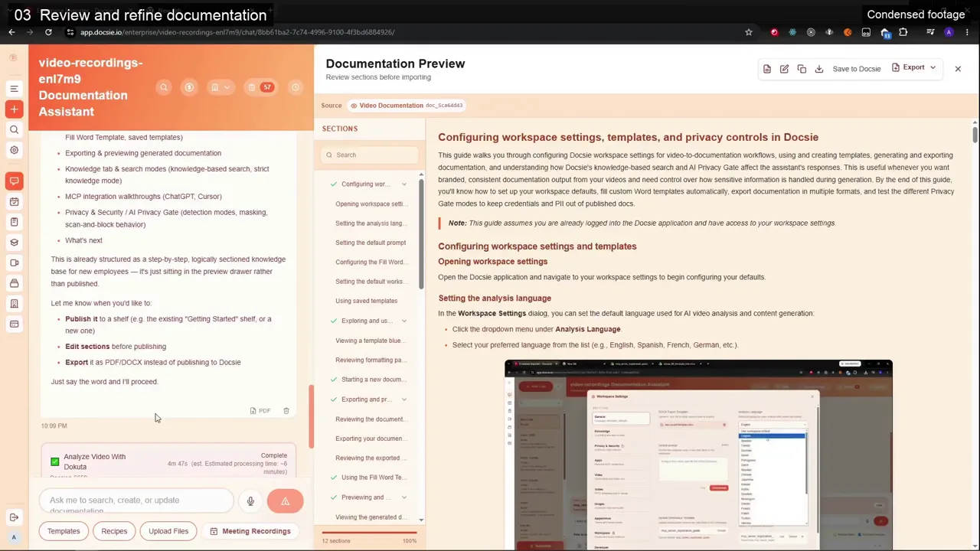This screenshot has height=551, width=980.
Task: Collapse the Exploring and us... section chevron
Action: (404, 321)
